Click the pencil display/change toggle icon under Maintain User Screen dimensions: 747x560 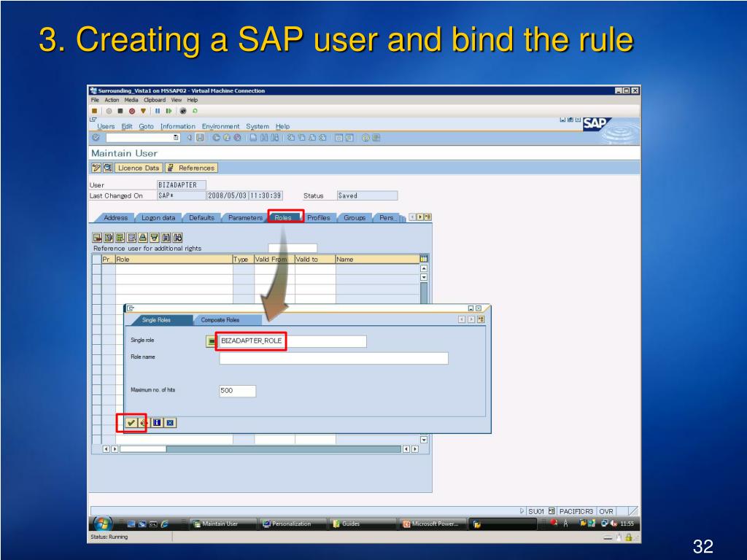coord(96,168)
